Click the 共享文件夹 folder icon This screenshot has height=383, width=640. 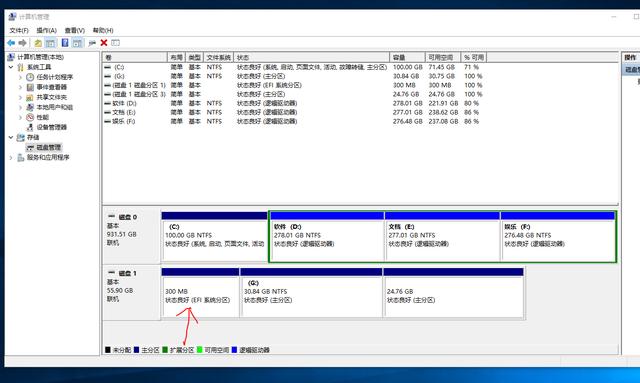coord(30,97)
